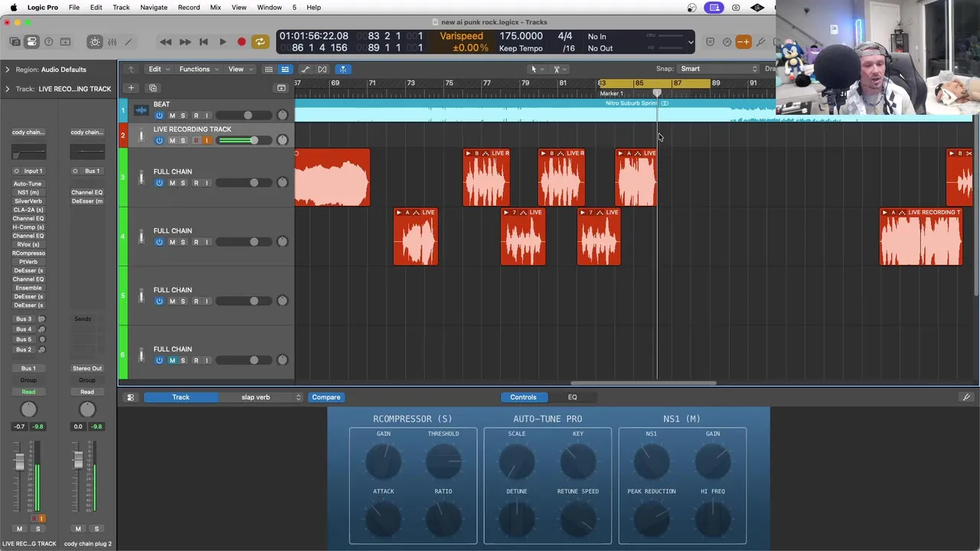The width and height of the screenshot is (980, 551).
Task: Open the Track menu
Action: [x=121, y=7]
